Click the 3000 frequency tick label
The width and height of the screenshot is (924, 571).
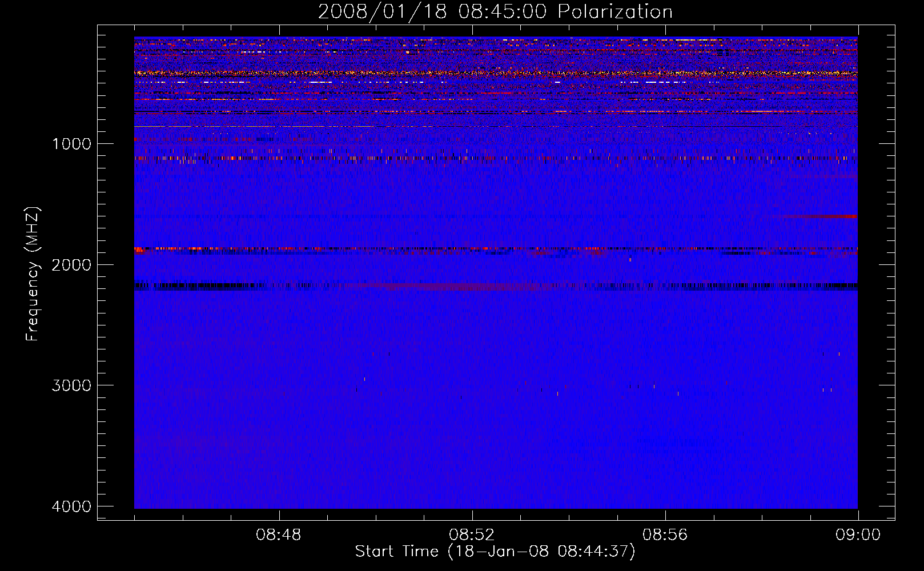[x=71, y=385]
